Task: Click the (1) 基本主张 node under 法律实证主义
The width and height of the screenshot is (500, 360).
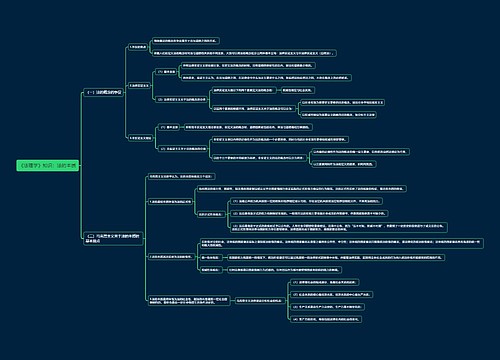Action: (x=166, y=72)
